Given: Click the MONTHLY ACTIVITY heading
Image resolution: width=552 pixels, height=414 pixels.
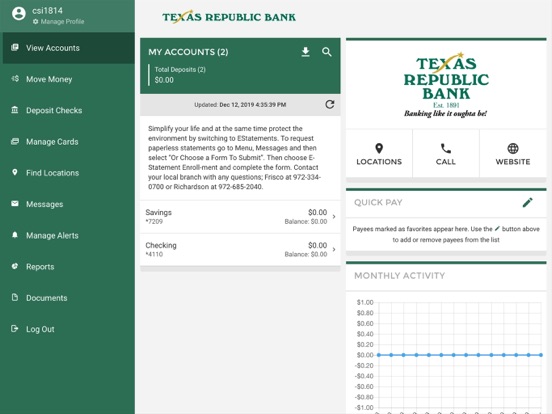Looking at the screenshot, I should (x=400, y=276).
